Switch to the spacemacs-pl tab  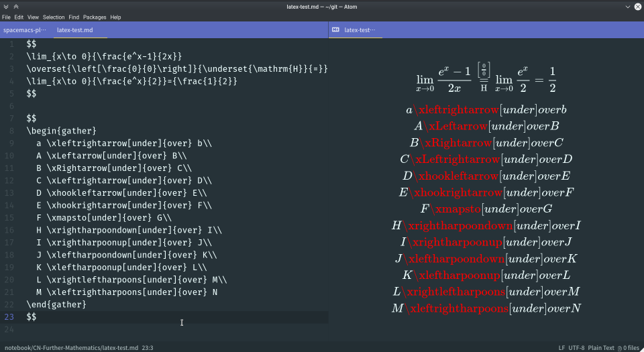point(25,30)
